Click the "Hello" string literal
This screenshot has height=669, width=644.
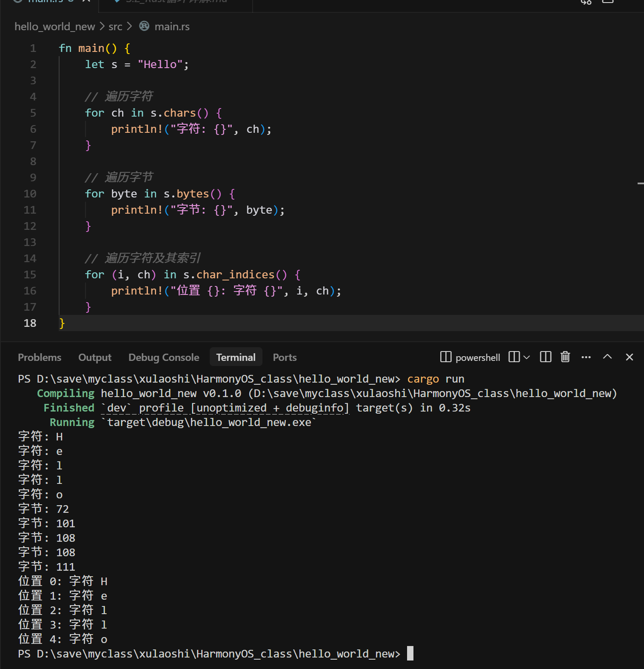pyautogui.click(x=160, y=65)
